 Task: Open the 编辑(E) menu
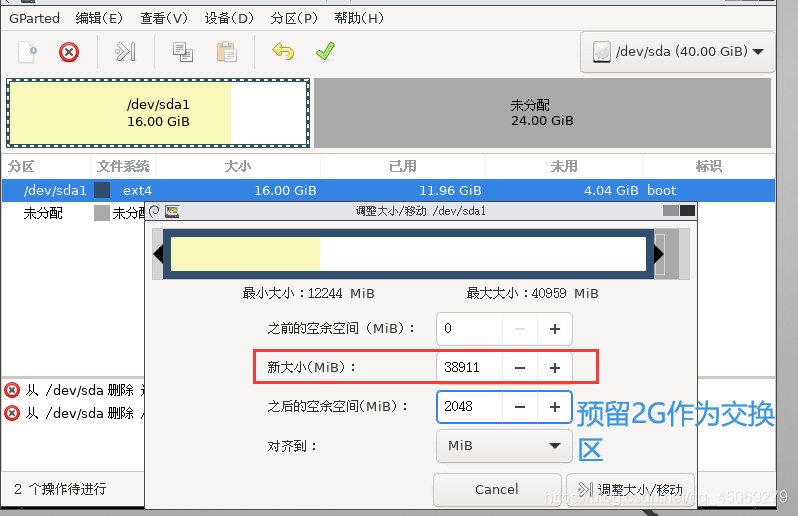pos(99,18)
